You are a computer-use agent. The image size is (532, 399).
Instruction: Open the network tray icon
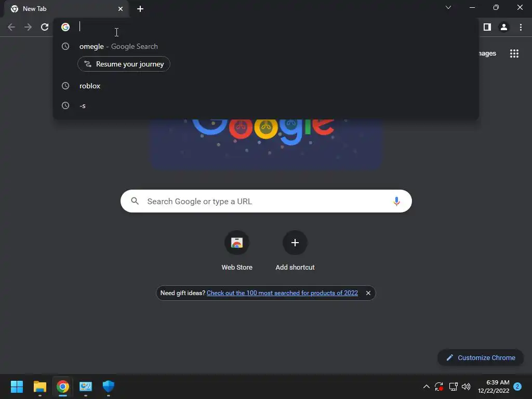453,387
